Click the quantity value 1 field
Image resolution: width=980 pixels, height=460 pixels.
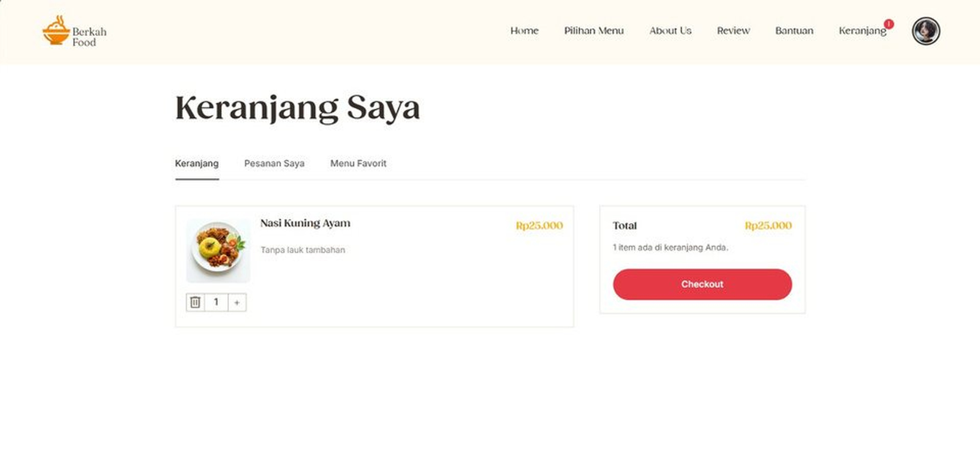point(216,302)
